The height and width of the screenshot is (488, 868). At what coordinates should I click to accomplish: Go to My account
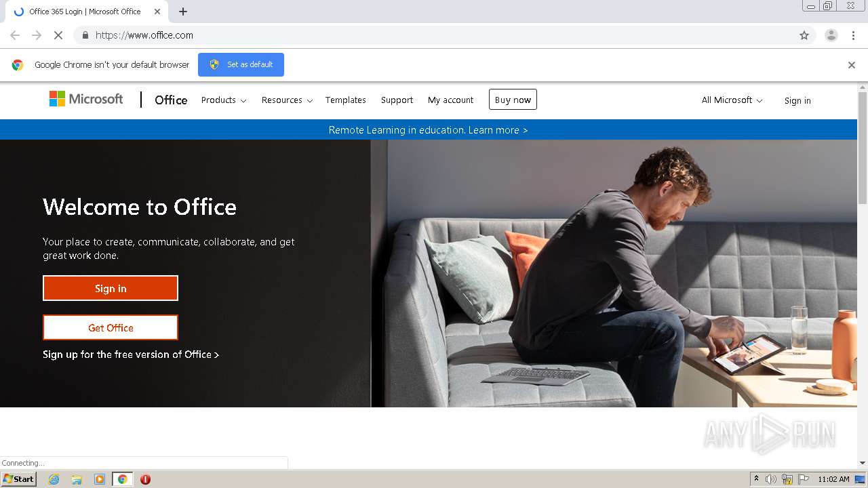click(x=451, y=100)
